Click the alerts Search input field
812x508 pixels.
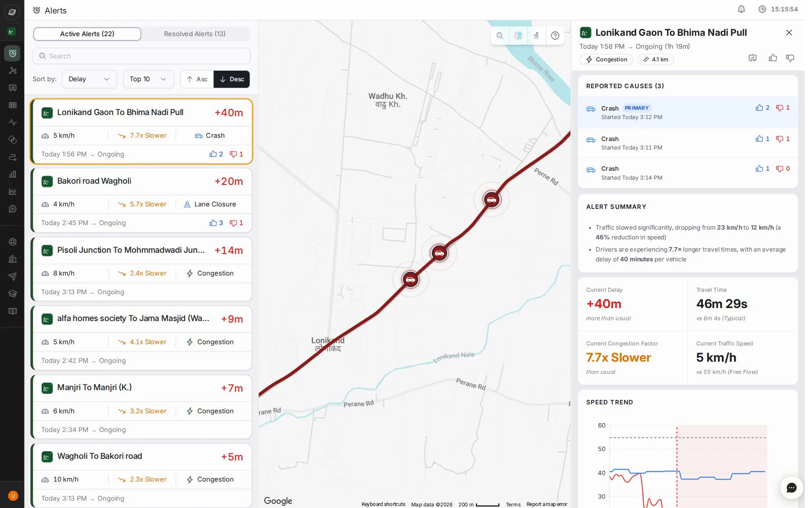141,56
